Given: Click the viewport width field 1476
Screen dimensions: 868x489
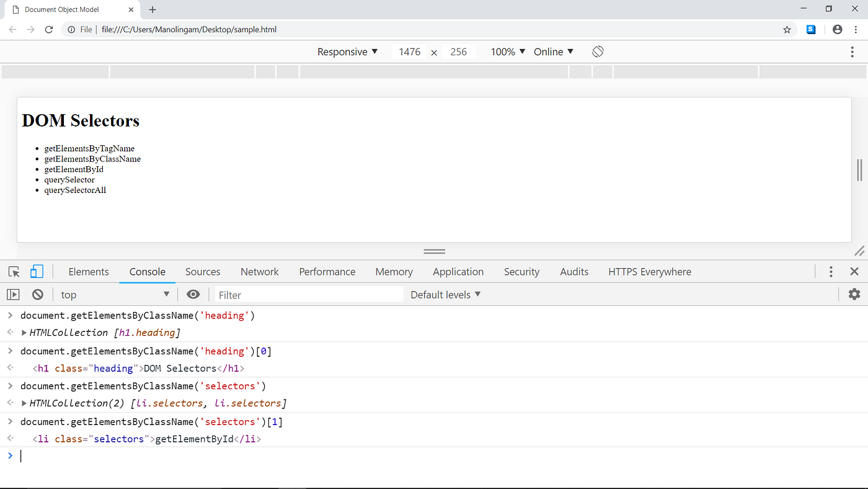Looking at the screenshot, I should [410, 52].
